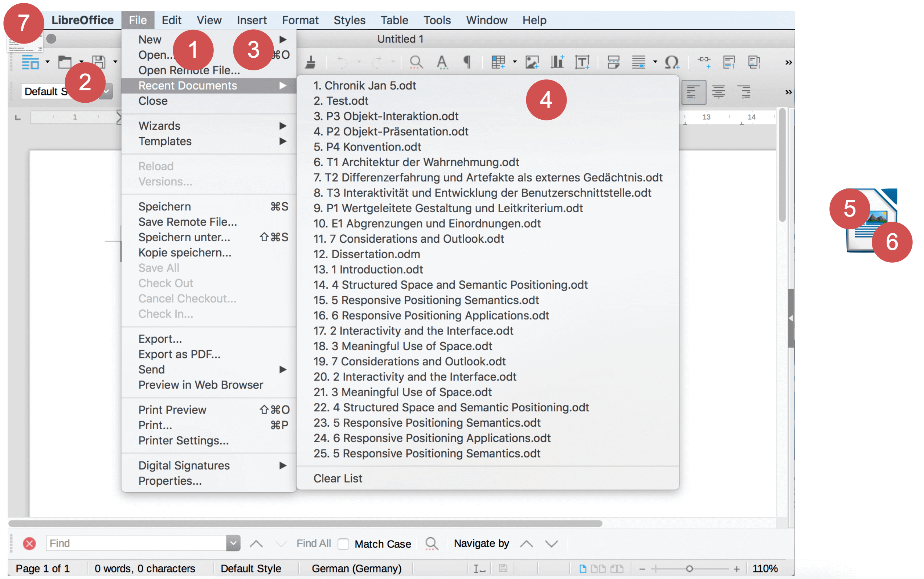This screenshot has width=924, height=579.
Task: Select Export as PDF
Action: click(x=179, y=354)
